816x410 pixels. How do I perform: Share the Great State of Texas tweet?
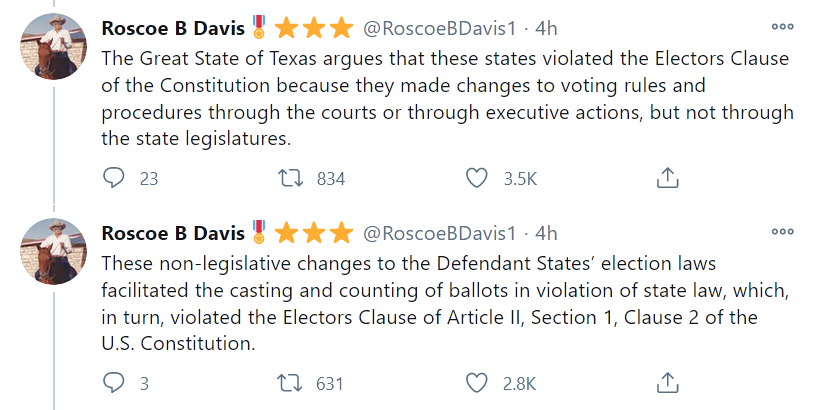pyautogui.click(x=667, y=178)
